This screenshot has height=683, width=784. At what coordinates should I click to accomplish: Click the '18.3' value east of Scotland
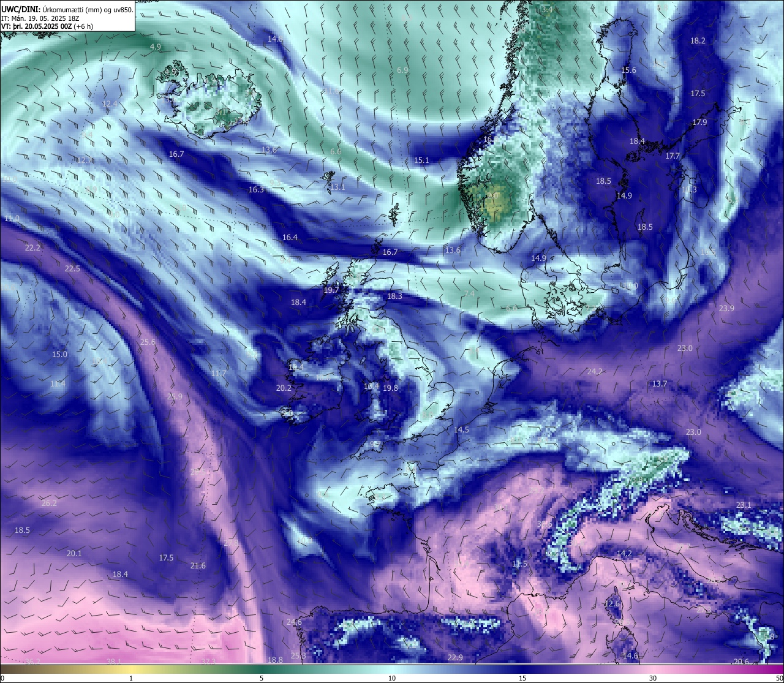pyautogui.click(x=394, y=296)
